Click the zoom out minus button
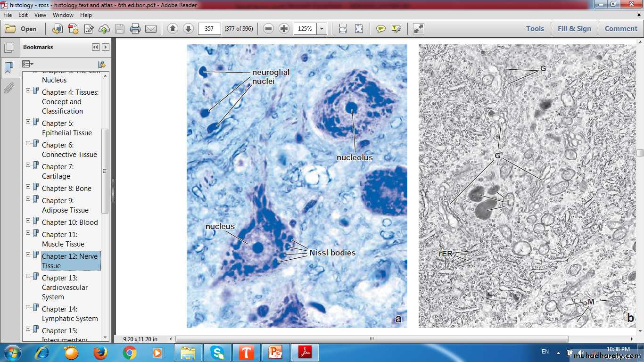Screen dimensions: 644x362 coord(269,29)
